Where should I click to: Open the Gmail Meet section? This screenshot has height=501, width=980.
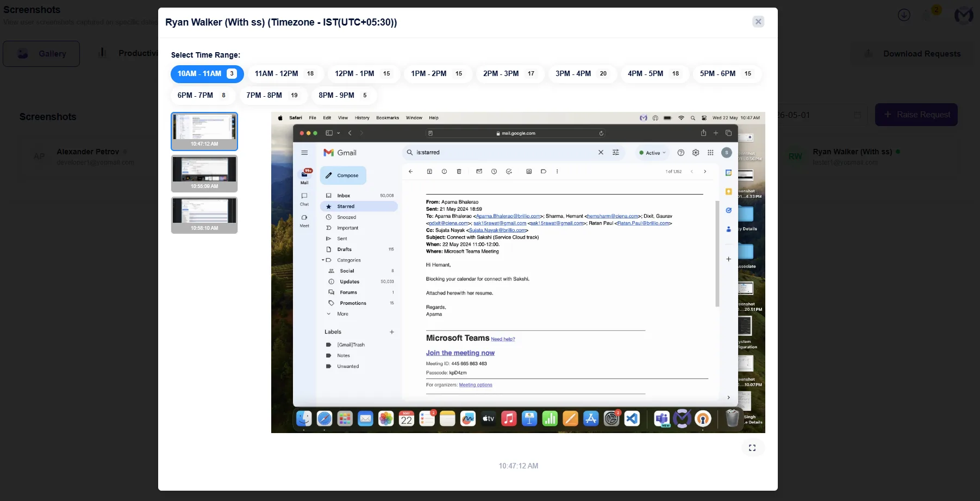tap(304, 220)
